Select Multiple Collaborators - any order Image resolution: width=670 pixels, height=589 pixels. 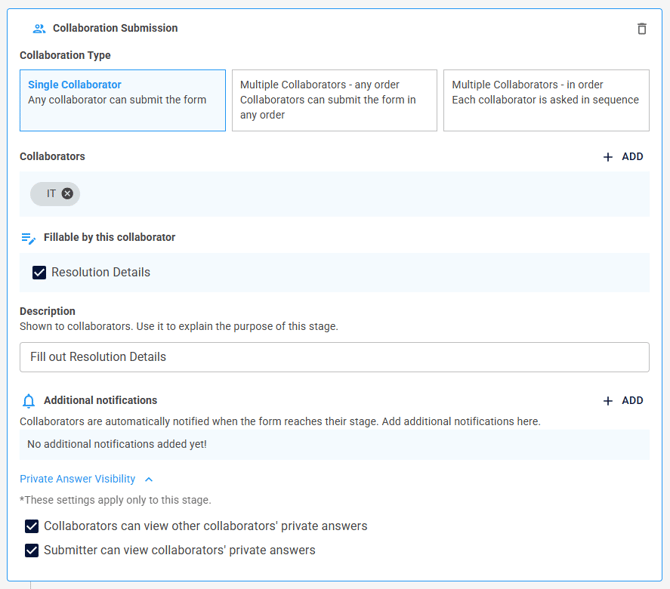tap(335, 100)
